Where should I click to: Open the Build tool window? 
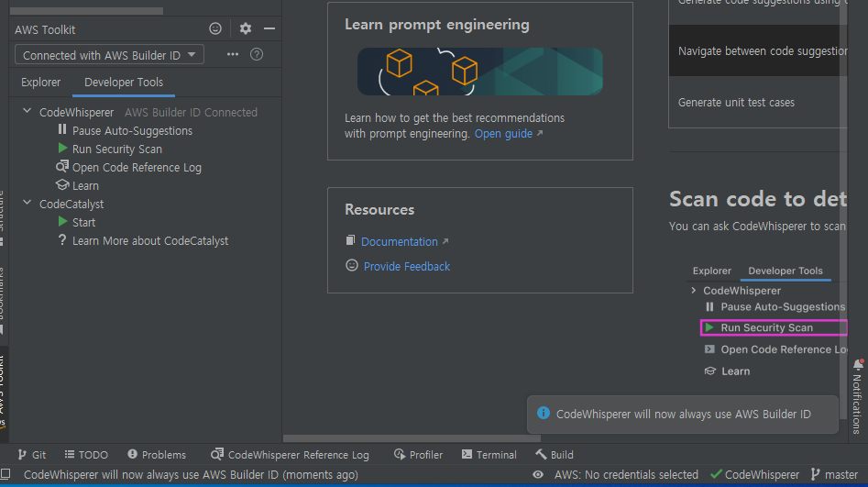point(555,455)
